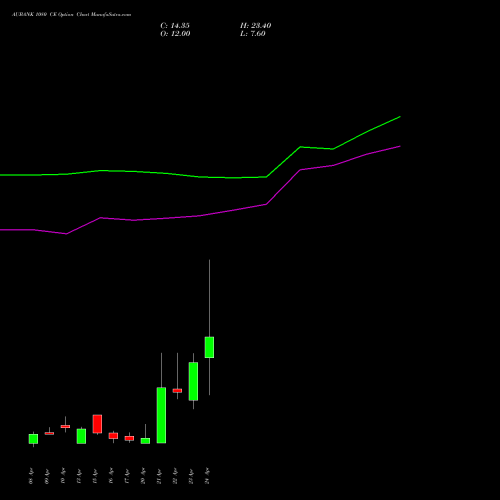The image size is (500, 500).
Task: Select the red 16 Apr candlestick
Action: click(x=113, y=436)
